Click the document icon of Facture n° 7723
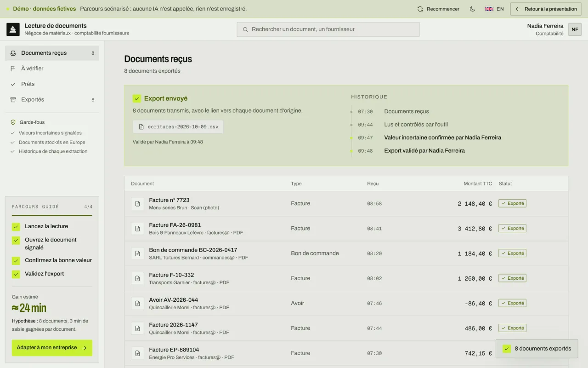 click(138, 203)
